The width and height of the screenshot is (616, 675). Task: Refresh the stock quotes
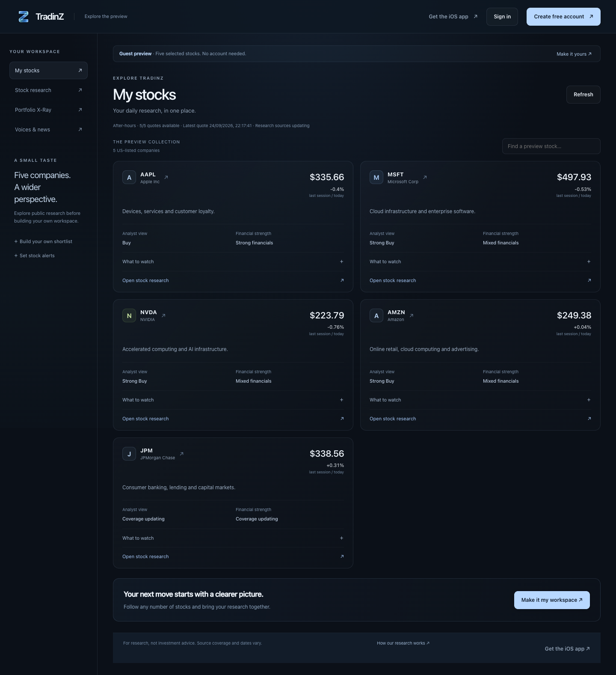click(x=583, y=95)
